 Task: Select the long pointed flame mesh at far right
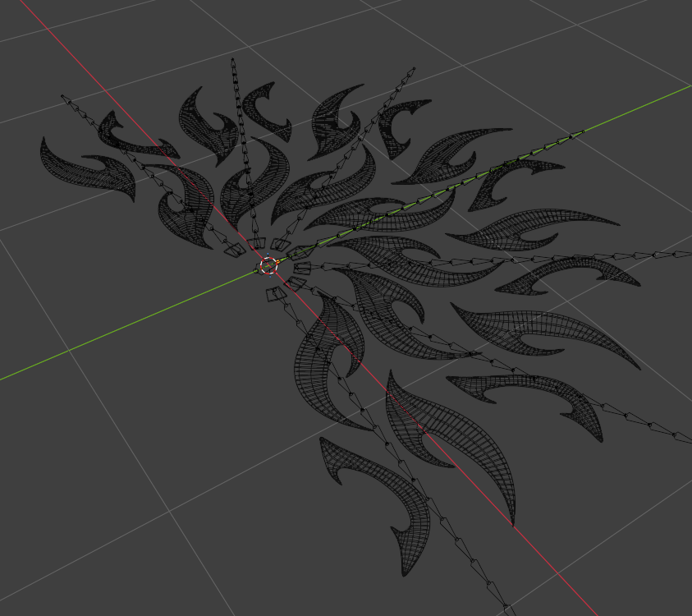(548, 336)
